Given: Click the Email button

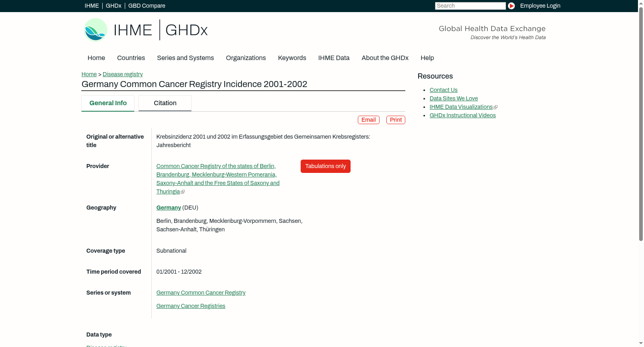Looking at the screenshot, I should pos(369,120).
